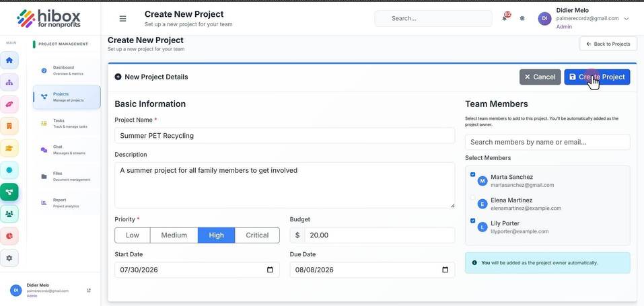
Task: Open the Projects menu item
Action: tap(67, 97)
